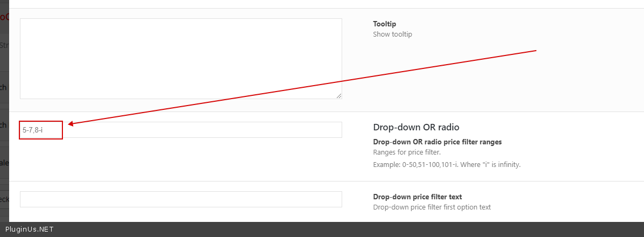Click inside the large Tooltip textarea
This screenshot has width=644, height=237.
point(181,59)
